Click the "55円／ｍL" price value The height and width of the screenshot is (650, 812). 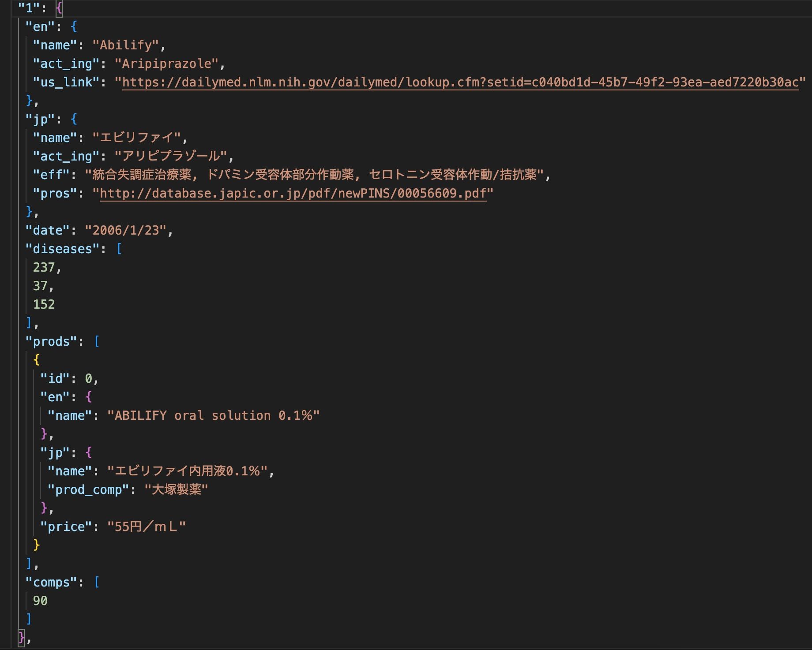coord(146,527)
